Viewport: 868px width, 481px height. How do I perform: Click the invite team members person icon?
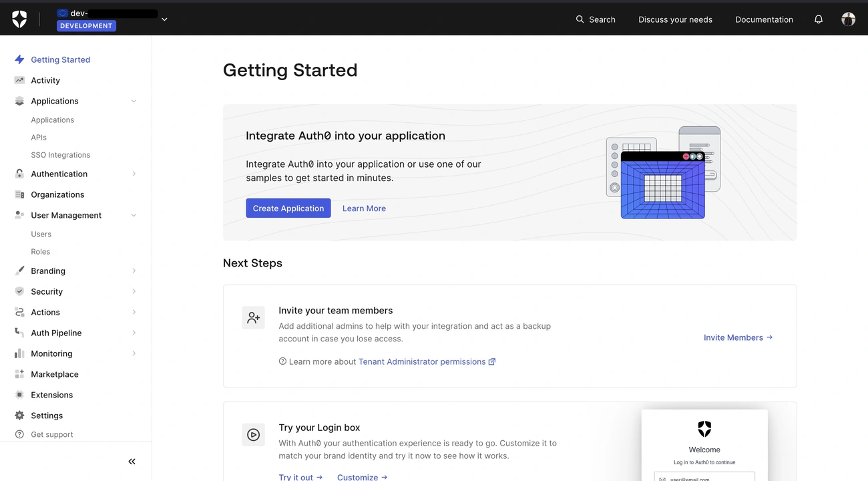[253, 318]
